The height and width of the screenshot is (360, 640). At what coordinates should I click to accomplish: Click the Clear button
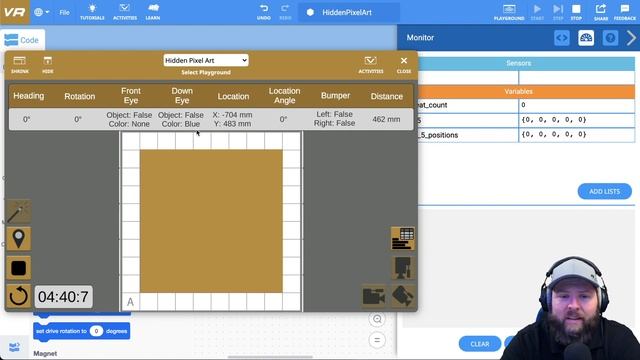pyautogui.click(x=480, y=344)
